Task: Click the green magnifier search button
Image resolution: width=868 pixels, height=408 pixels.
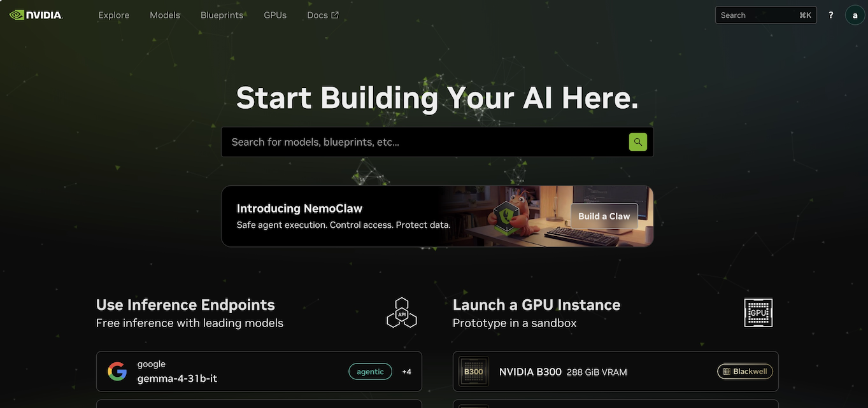Action: click(638, 142)
